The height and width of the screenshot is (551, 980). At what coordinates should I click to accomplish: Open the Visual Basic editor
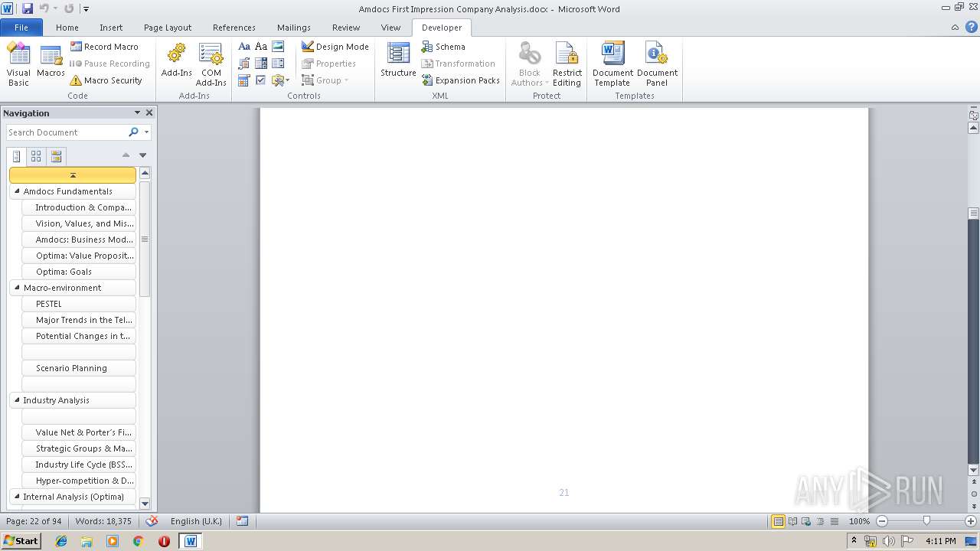(18, 64)
